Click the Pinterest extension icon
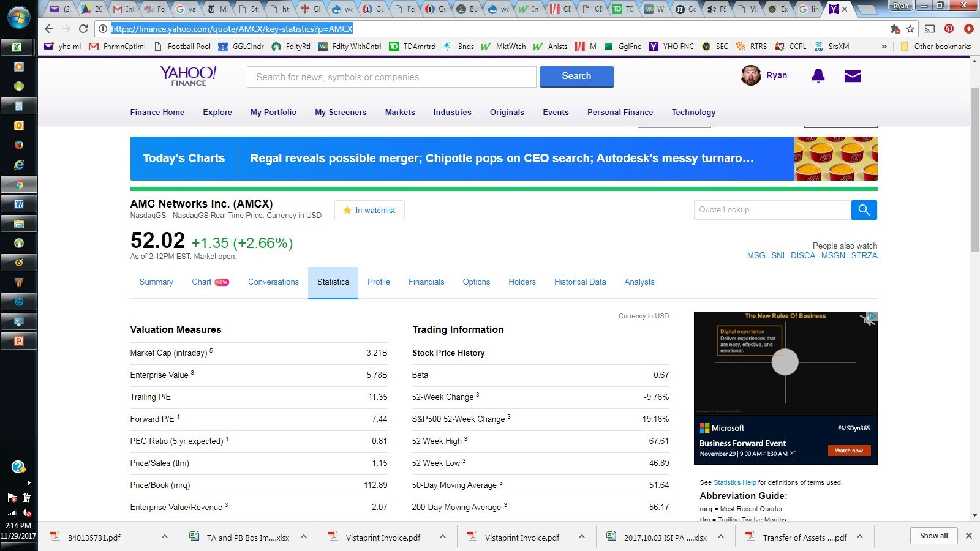This screenshot has height=551, width=980. (x=949, y=29)
